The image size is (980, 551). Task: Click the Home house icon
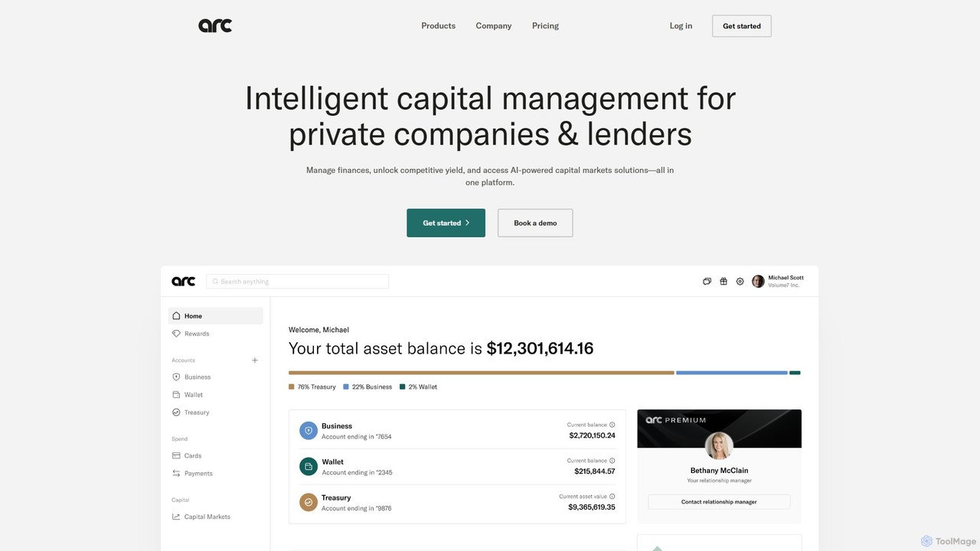(176, 315)
